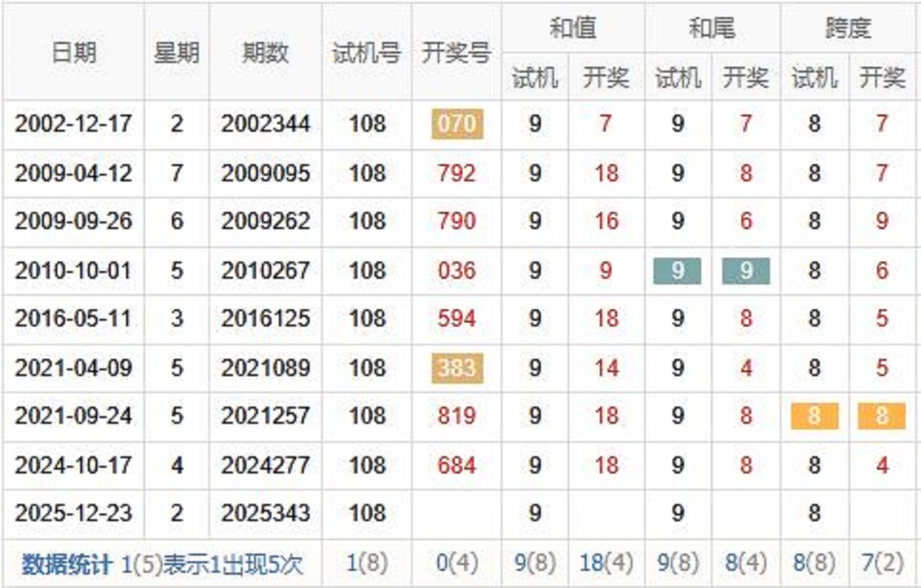Click the 18(4) statistic in the summary row
This screenshot has width=921, height=588.
606,563
